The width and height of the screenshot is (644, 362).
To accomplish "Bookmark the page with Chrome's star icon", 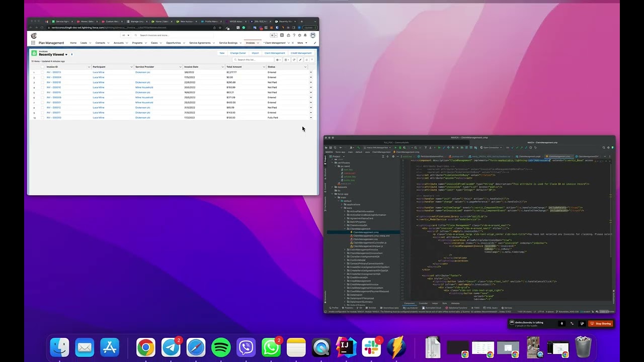I will coord(220,28).
